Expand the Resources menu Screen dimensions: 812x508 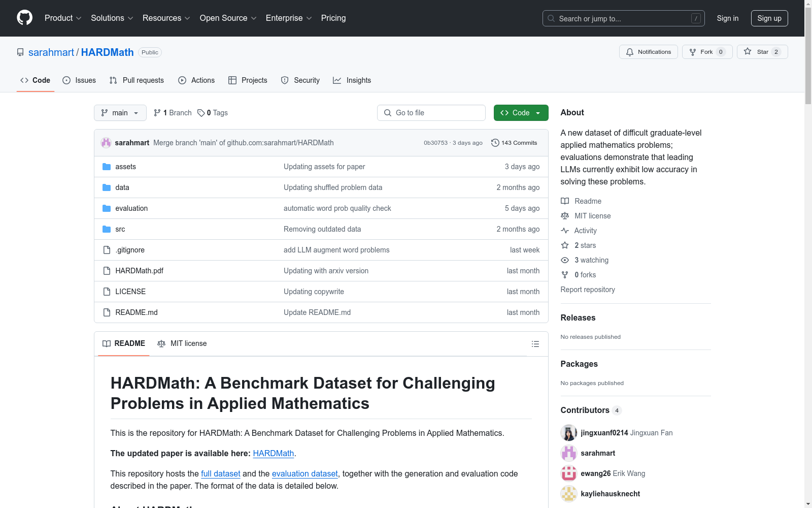coord(166,18)
